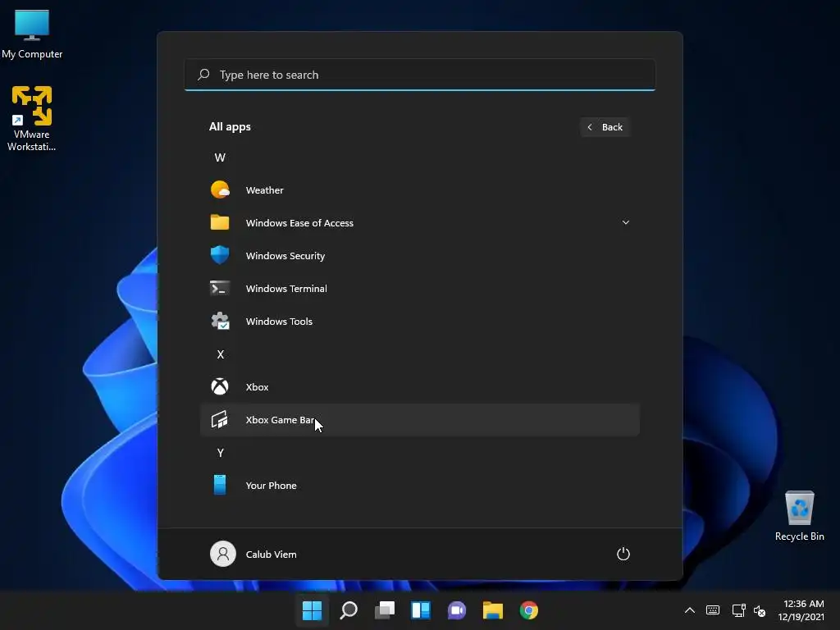Viewport: 840px width, 630px height.
Task: Select the My Computer desktop icon
Action: click(x=32, y=34)
